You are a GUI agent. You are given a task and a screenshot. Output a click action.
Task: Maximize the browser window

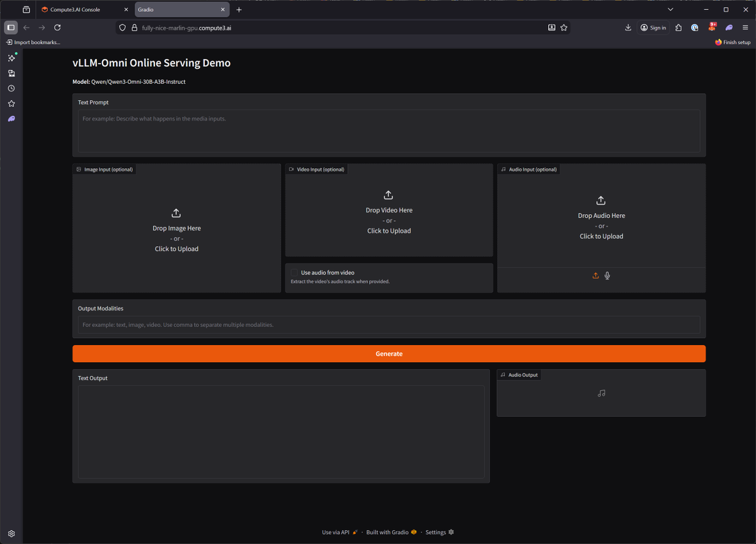726,9
